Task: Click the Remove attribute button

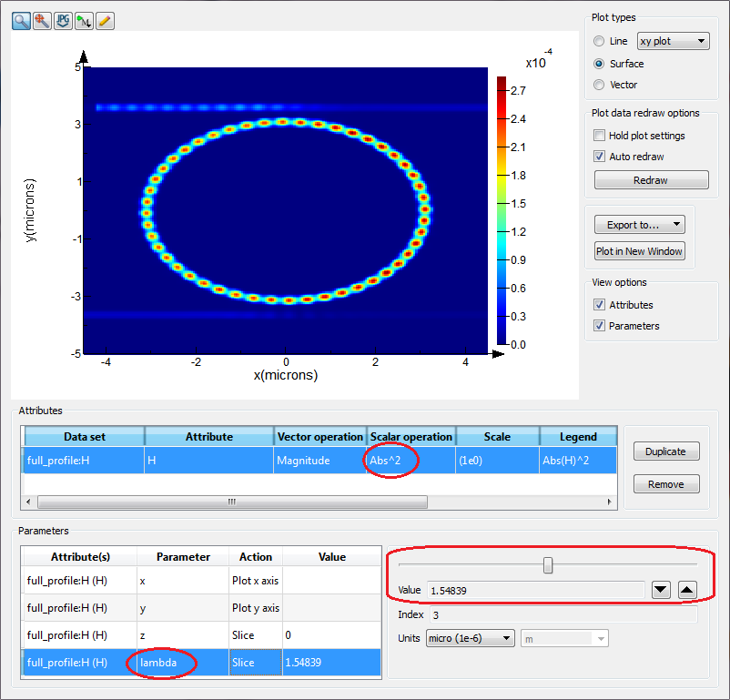Action: click(666, 484)
